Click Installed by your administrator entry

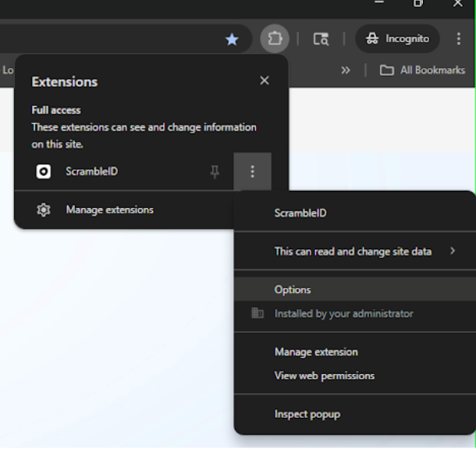click(354, 314)
